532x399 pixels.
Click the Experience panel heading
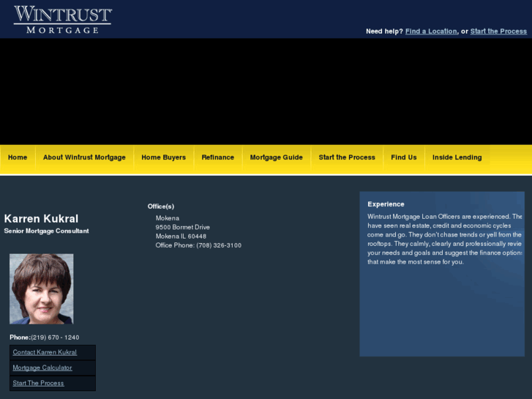[x=386, y=204]
